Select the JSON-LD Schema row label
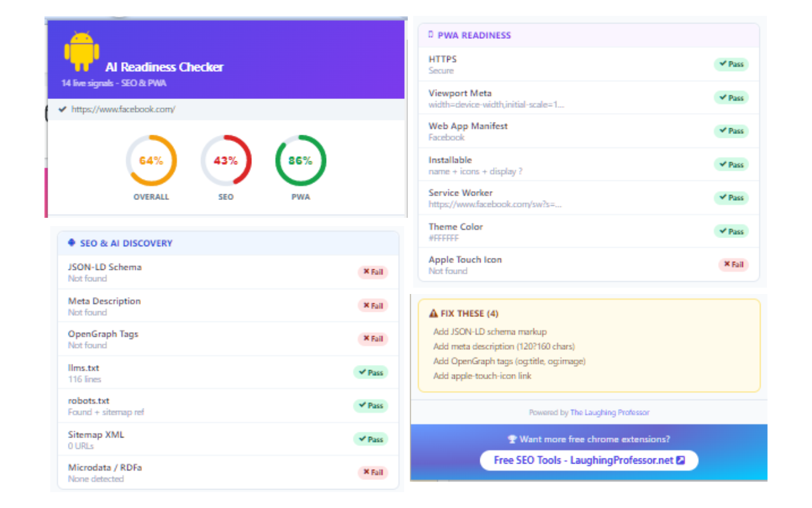This screenshot has height=508, width=812. 105,267
